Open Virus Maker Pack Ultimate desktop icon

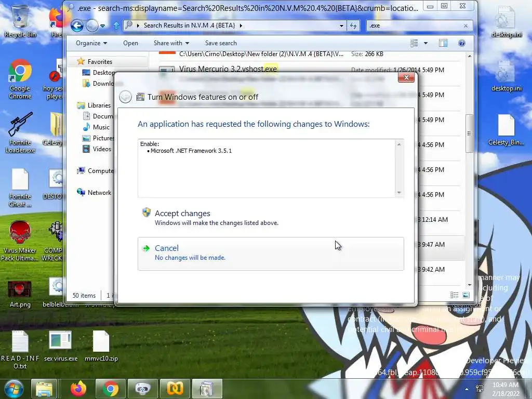(20, 241)
